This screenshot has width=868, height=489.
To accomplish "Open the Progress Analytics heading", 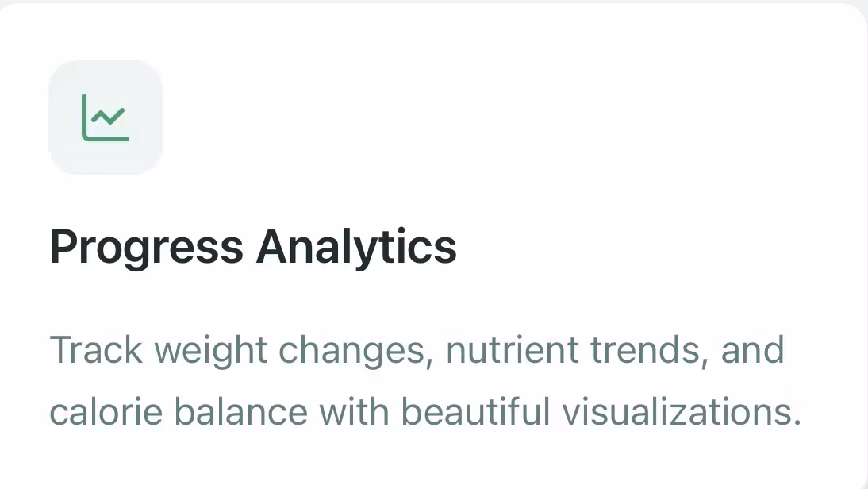I will [253, 246].
